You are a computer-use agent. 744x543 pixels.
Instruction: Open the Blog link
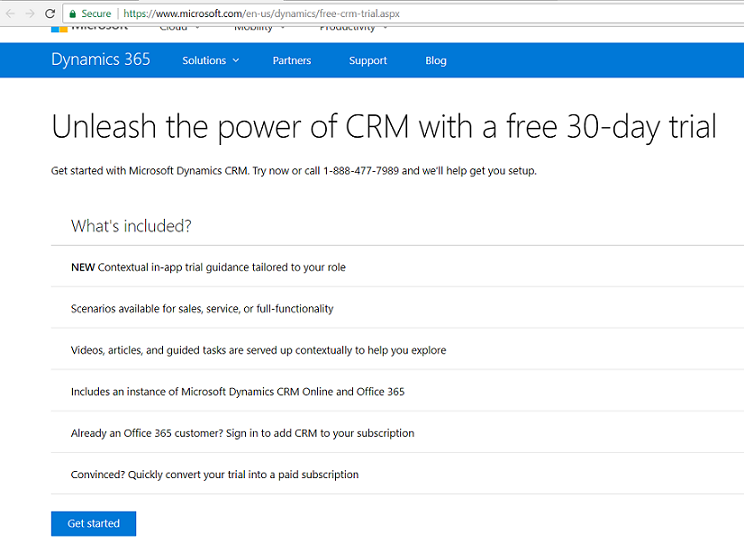[436, 60]
